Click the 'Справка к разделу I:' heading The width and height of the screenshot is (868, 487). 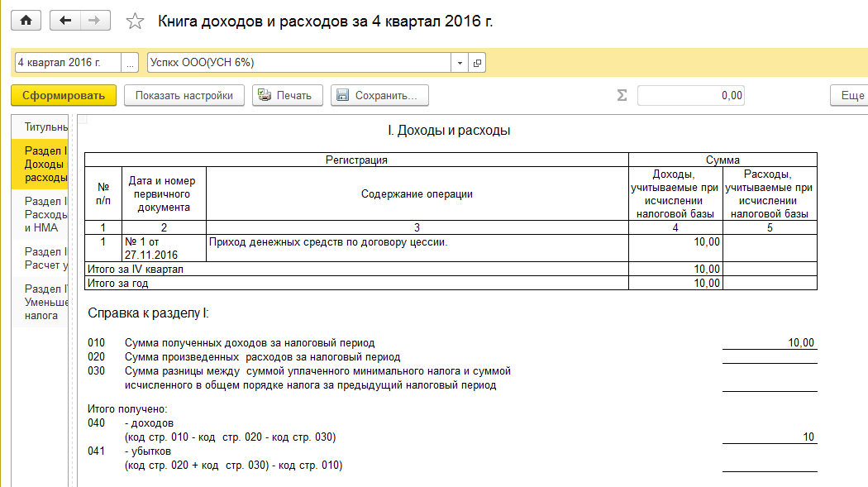[148, 313]
